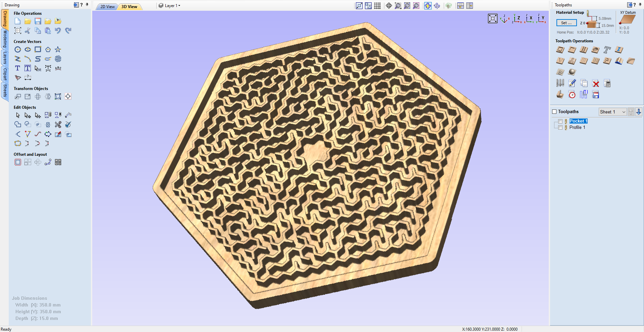Image resolution: width=644 pixels, height=332 pixels.
Task: Select the Drilling Toolpath operation
Action: (584, 50)
